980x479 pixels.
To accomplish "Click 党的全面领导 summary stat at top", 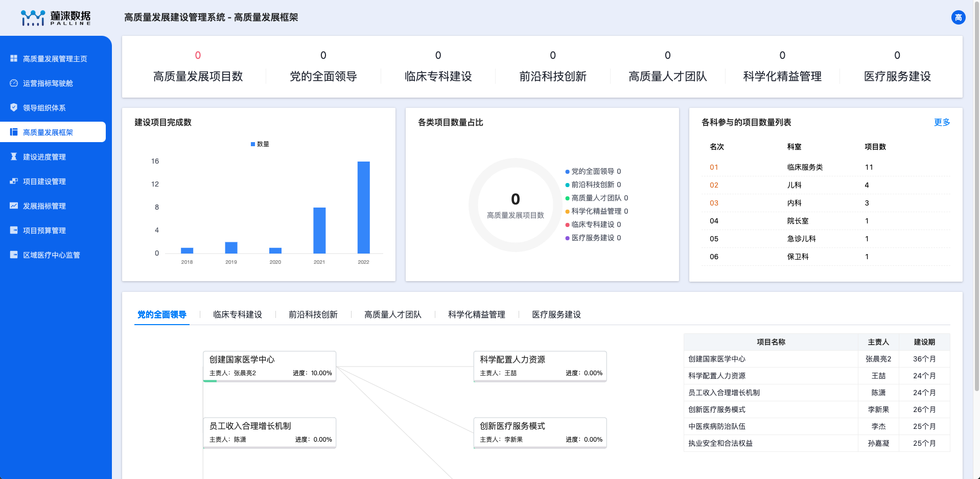I will point(323,67).
